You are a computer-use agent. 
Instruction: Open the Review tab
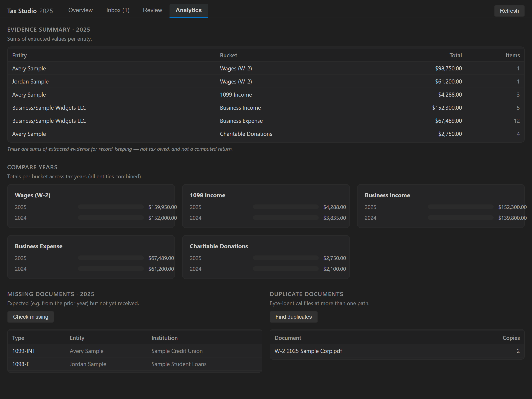[152, 10]
